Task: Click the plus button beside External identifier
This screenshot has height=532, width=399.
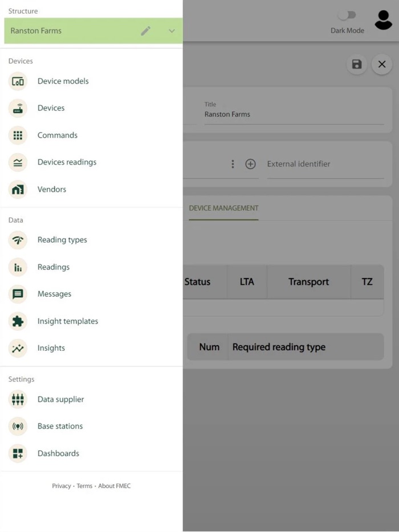Action: [250, 163]
